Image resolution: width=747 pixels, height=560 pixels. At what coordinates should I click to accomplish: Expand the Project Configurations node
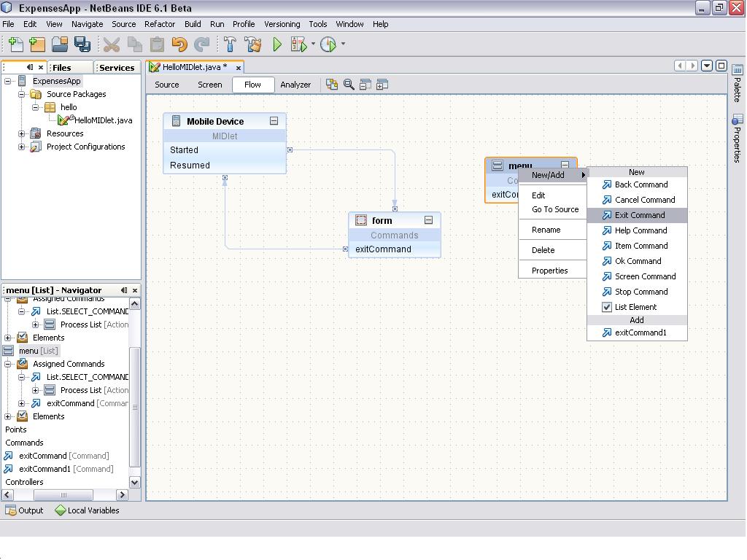pyautogui.click(x=21, y=147)
